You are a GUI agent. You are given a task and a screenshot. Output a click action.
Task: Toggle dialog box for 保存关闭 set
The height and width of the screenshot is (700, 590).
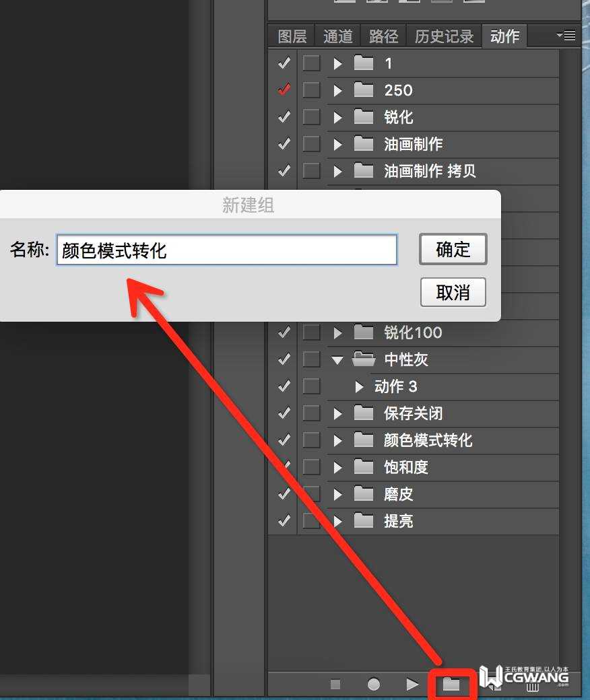[x=311, y=413]
